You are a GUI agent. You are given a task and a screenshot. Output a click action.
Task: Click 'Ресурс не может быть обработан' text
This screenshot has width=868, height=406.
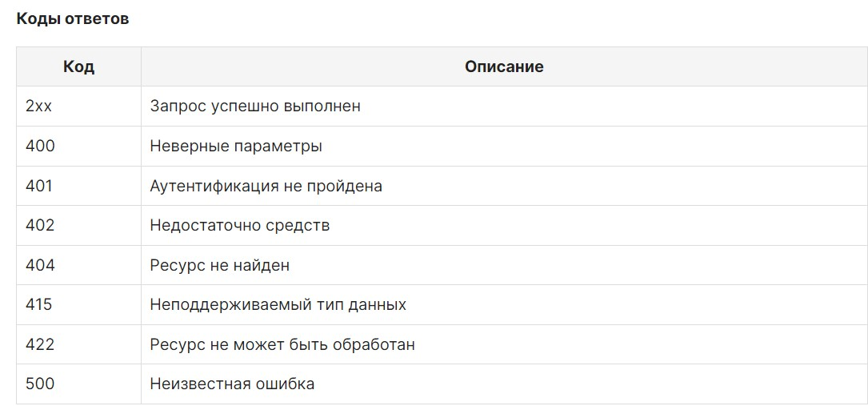coord(282,344)
